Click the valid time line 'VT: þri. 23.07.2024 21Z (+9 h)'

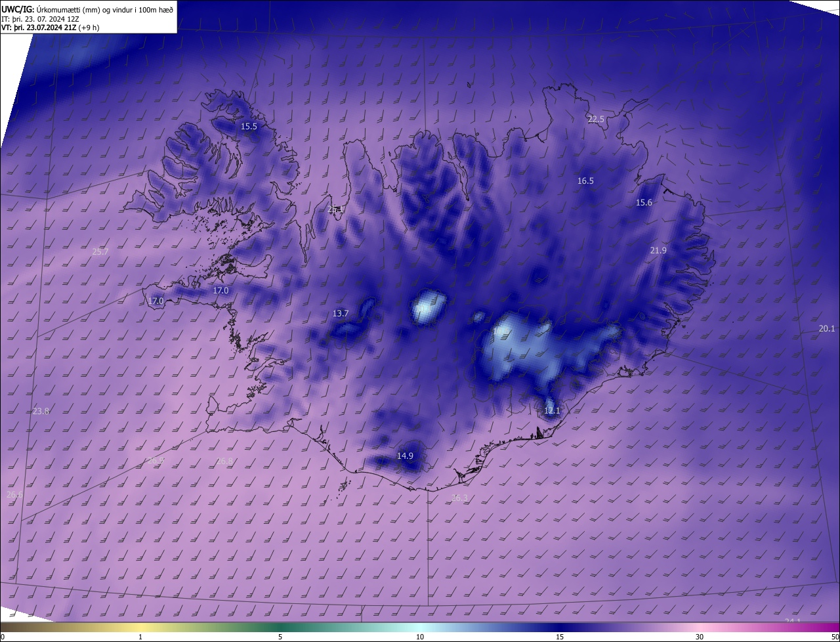pyautogui.click(x=50, y=28)
